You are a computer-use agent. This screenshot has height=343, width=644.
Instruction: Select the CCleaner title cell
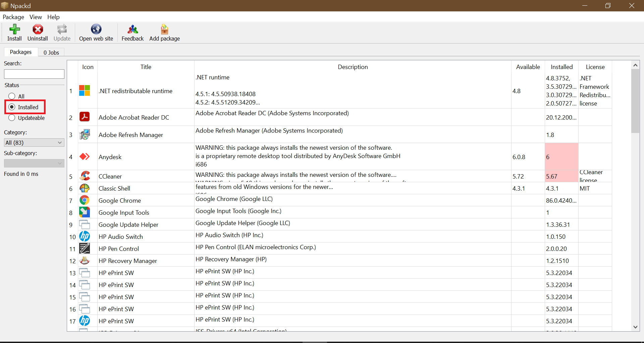[x=146, y=176]
